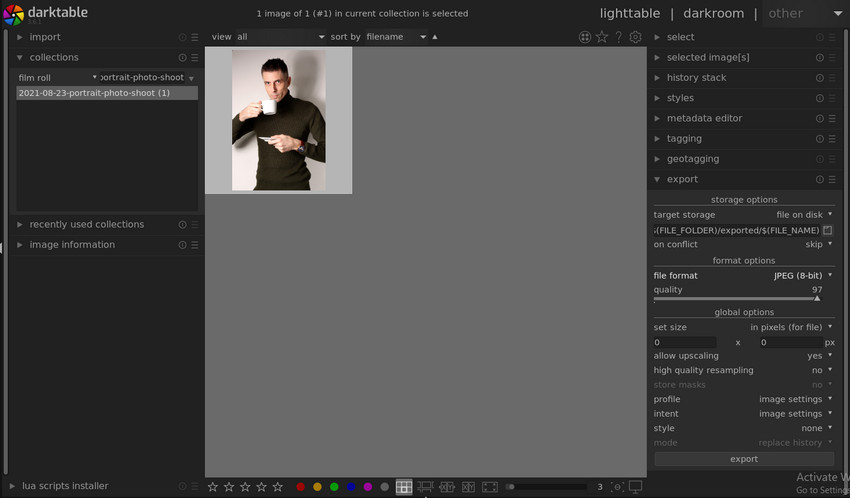Viewport: 850px width, 498px height.
Task: Clear color labels with gray dot
Action: point(384,487)
